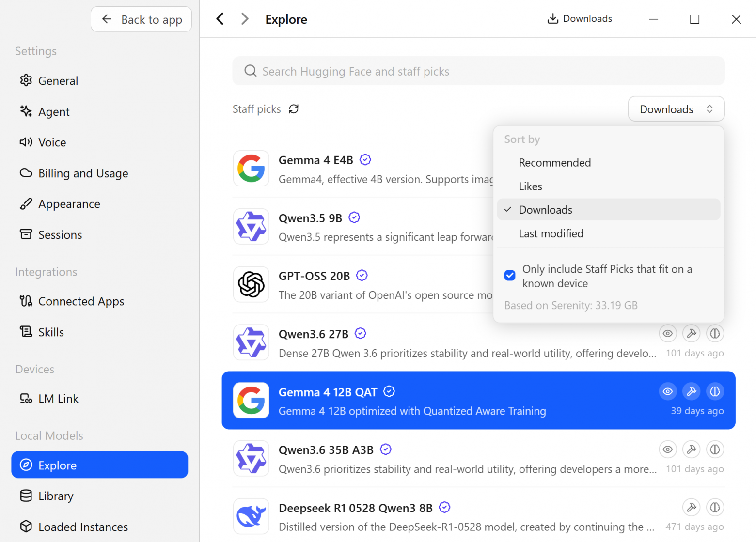The image size is (756, 542).
Task: Click the hammer icon on Deepseek R1 0528
Action: pos(692,508)
